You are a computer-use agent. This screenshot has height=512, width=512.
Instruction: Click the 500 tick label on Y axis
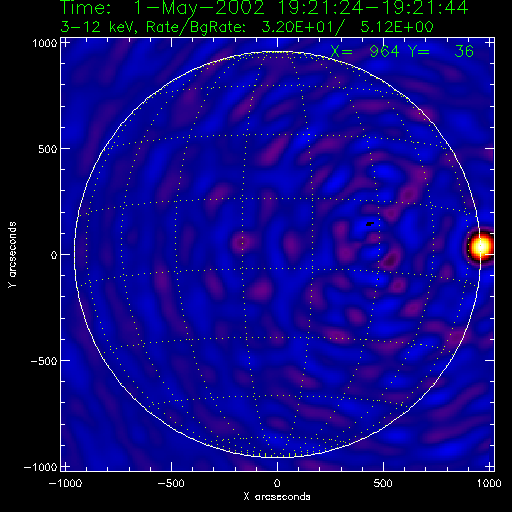[x=48, y=149]
